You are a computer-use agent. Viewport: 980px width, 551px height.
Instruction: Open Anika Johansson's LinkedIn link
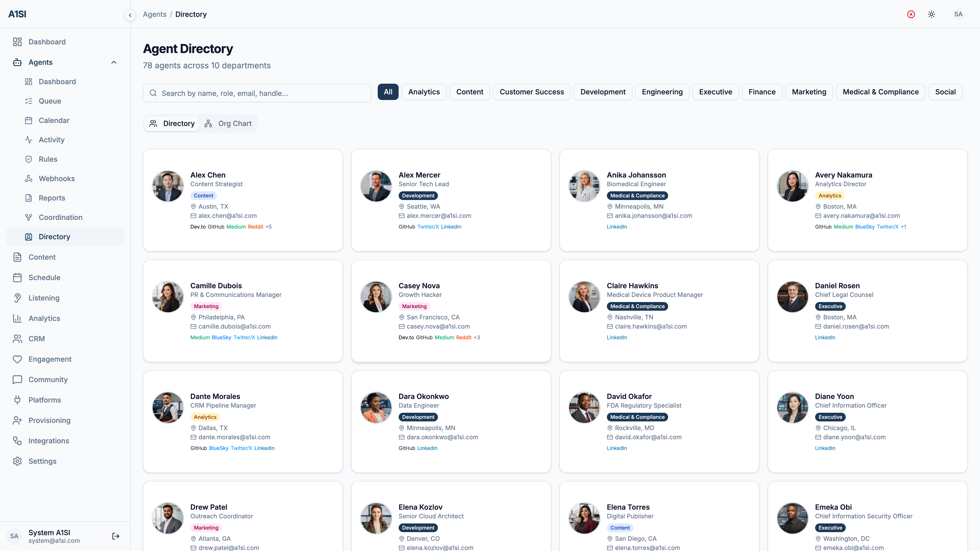(x=617, y=227)
